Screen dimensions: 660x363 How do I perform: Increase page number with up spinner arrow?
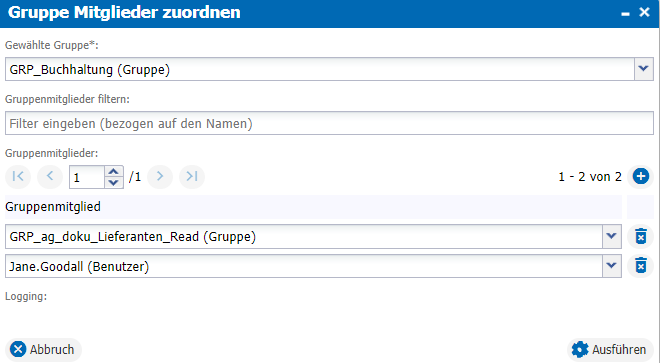113,171
